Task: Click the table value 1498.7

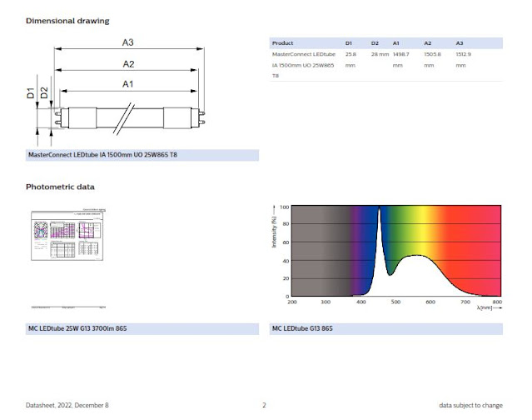Action: point(401,54)
